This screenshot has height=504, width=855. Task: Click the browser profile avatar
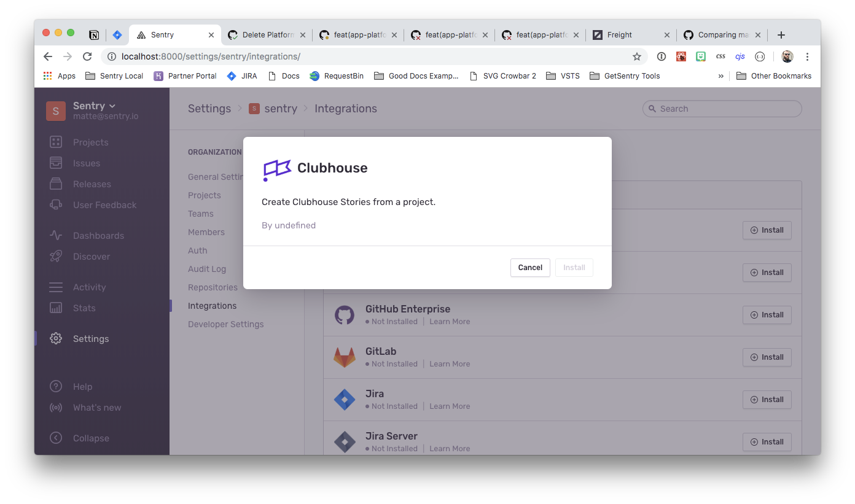pos(787,56)
